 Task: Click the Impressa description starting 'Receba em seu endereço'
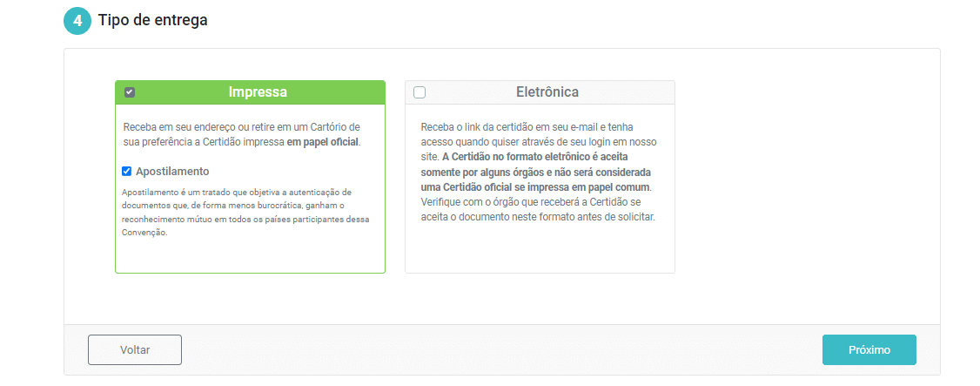(242, 134)
